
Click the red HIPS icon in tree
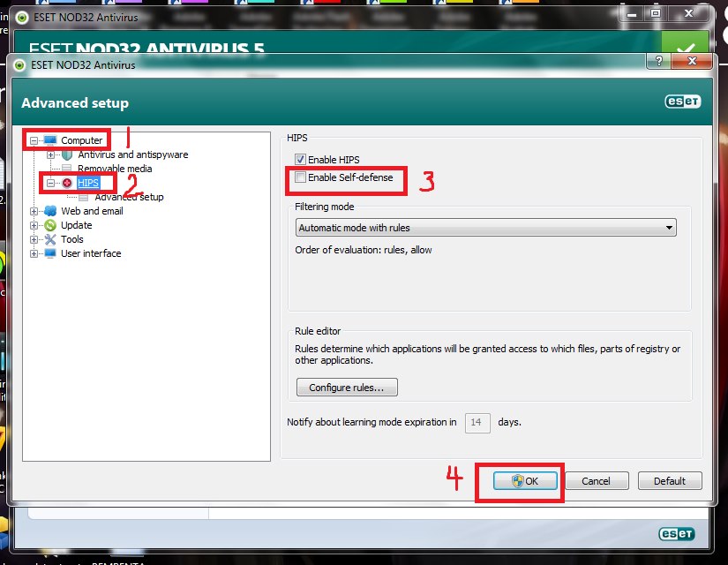[x=67, y=183]
